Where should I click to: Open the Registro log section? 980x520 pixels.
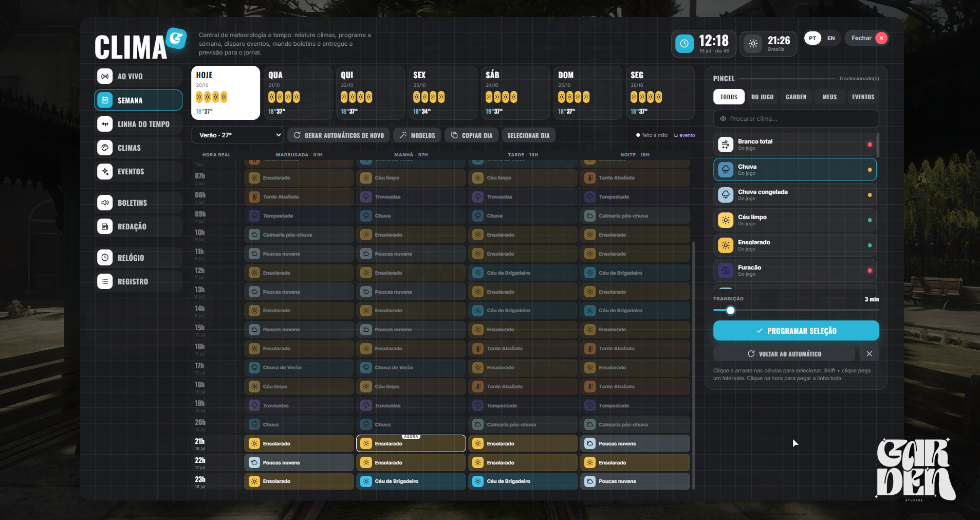tap(138, 281)
